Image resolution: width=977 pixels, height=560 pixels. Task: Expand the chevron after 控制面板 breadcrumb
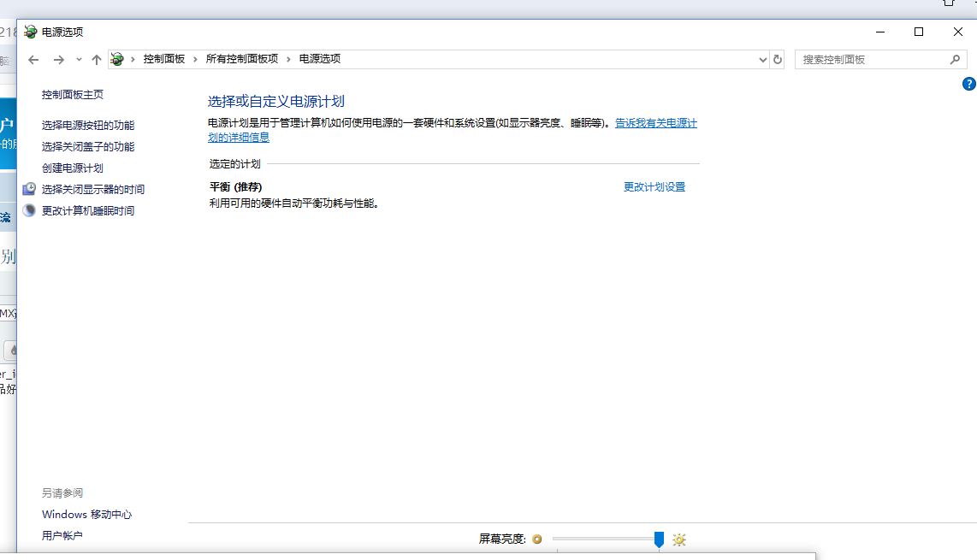click(x=195, y=59)
